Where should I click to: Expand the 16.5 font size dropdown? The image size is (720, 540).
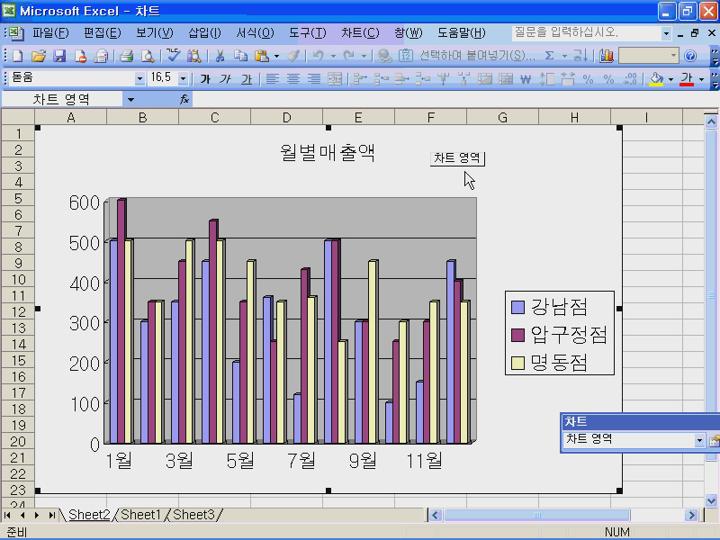click(x=183, y=79)
